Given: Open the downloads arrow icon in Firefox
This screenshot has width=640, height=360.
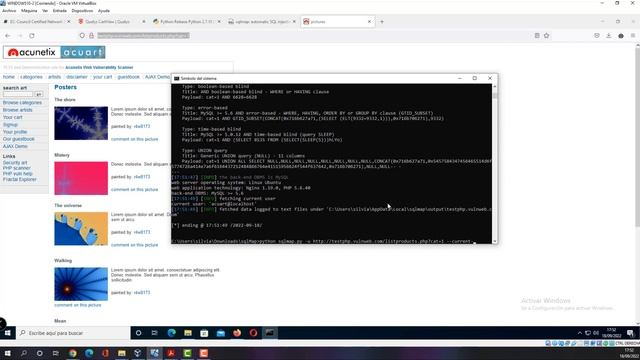Looking at the screenshot, I should coord(609,36).
